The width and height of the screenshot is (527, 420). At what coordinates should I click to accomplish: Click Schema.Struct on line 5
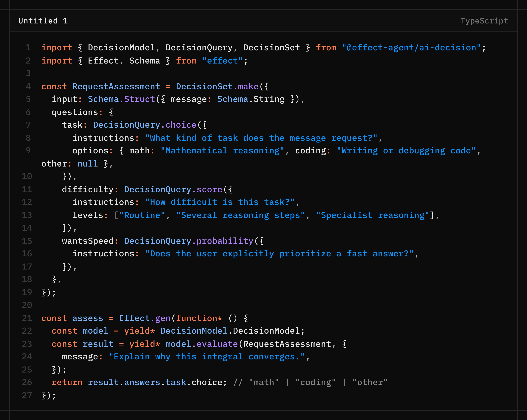tap(121, 99)
